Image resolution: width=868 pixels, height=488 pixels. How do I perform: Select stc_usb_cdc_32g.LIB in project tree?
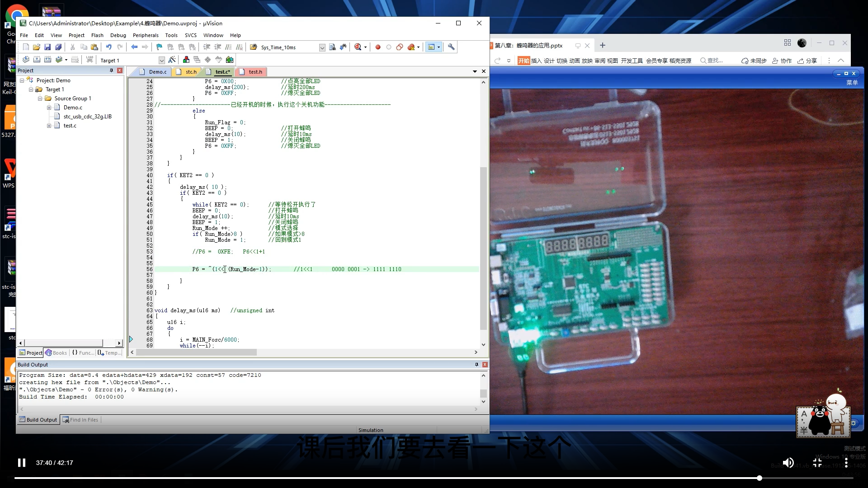(x=87, y=117)
